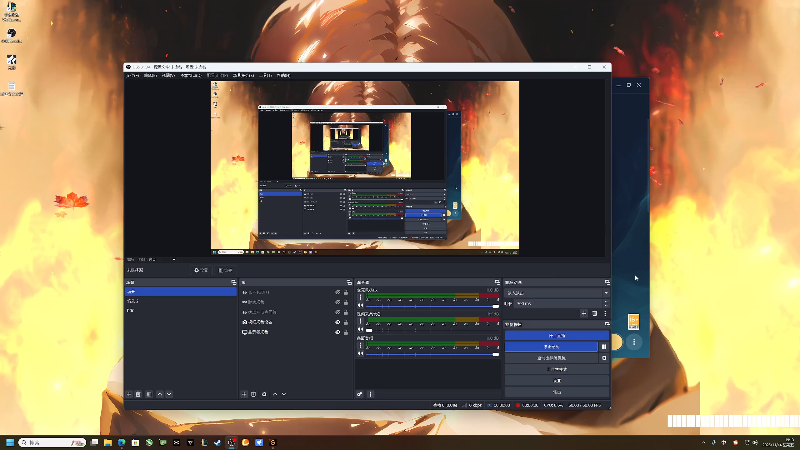
Task: Show the first source via its eye icon
Action: tap(337, 293)
